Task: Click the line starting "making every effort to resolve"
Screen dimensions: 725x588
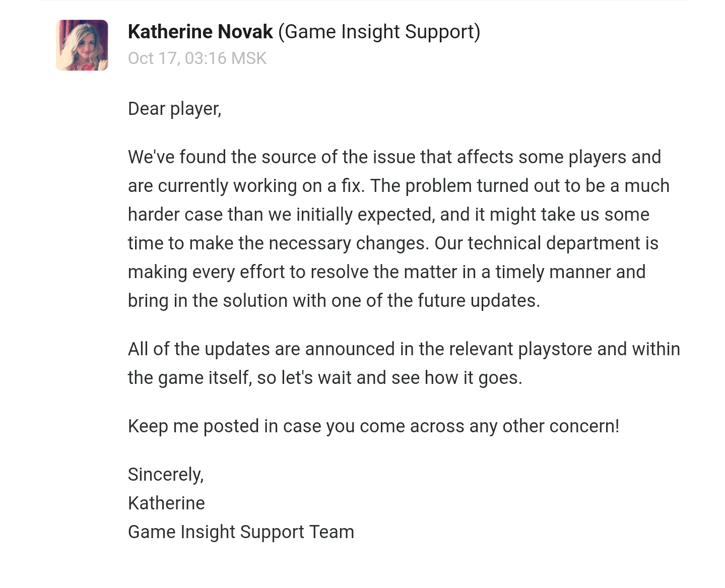Action: click(x=386, y=272)
